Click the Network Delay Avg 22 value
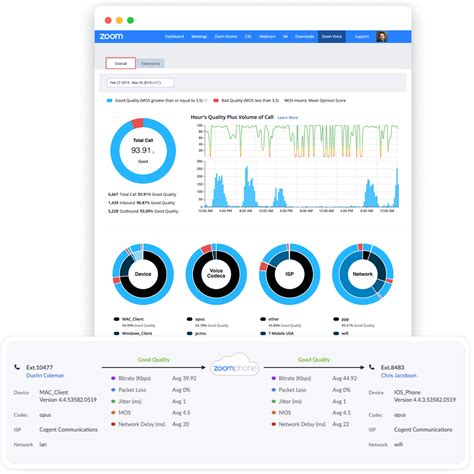The width and height of the screenshot is (474, 474). pyautogui.click(x=341, y=424)
